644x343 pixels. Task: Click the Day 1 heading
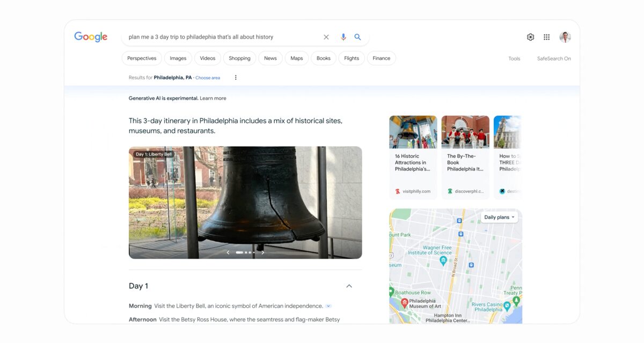(138, 286)
